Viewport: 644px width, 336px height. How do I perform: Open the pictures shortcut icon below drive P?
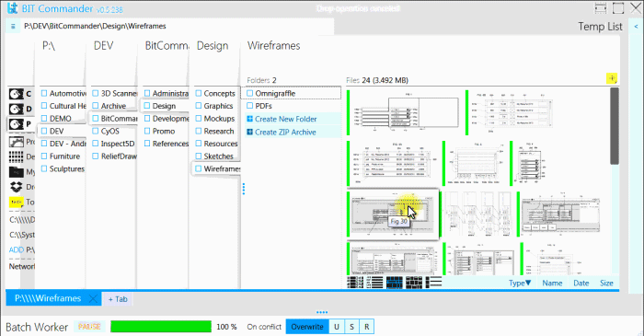click(17, 142)
